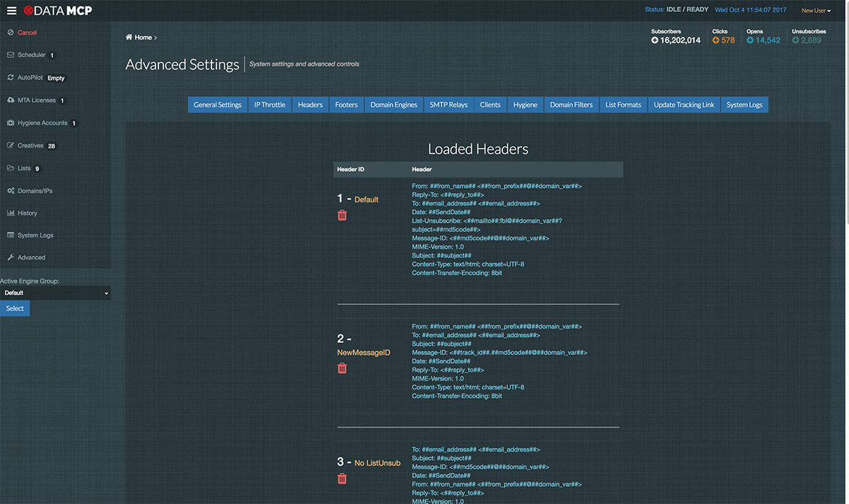This screenshot has height=504, width=849.
Task: Click the NewMessageID header name
Action: pyautogui.click(x=364, y=352)
